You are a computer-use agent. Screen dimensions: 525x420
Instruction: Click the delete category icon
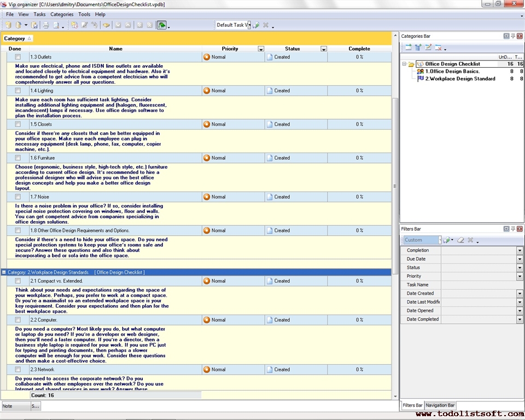point(438,48)
